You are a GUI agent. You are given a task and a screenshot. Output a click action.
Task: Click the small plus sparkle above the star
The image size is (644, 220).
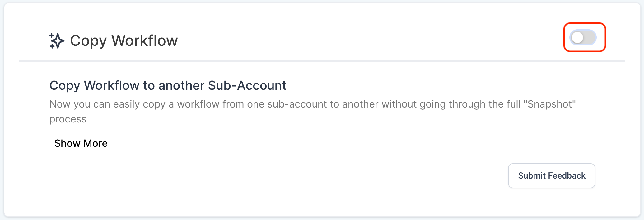51,35
